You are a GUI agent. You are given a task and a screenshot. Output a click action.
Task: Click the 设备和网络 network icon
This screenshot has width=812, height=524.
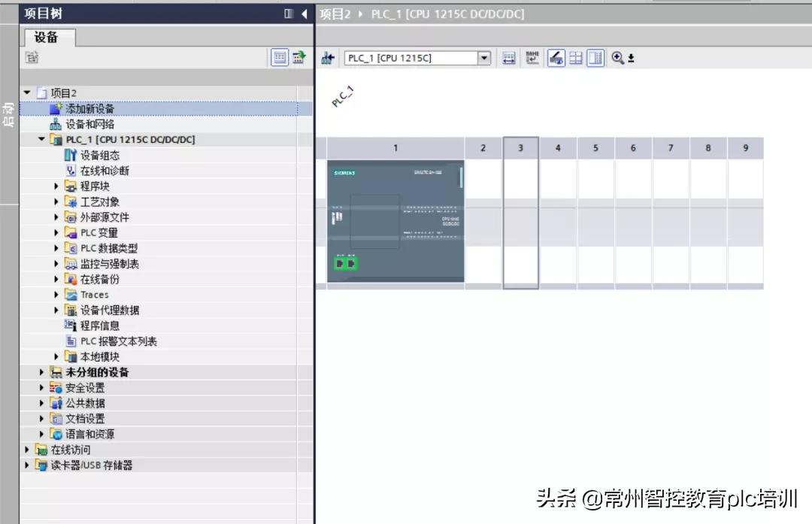56,124
